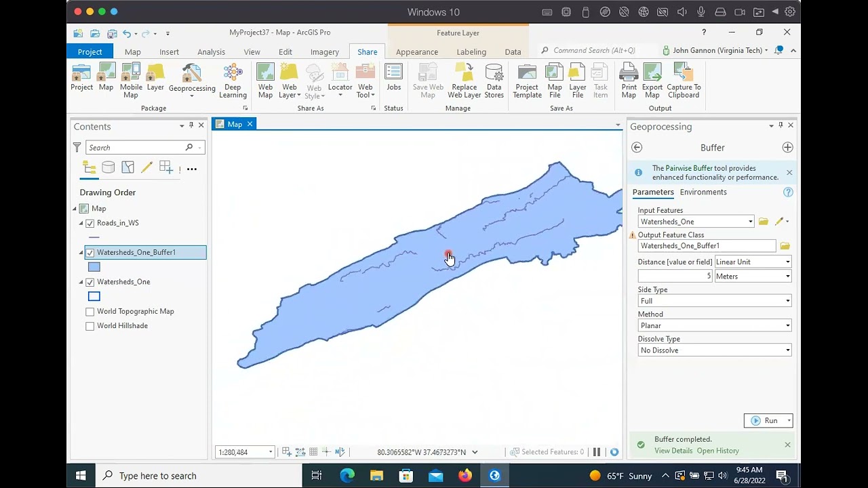Select List By Snapping icon
The height and width of the screenshot is (488, 868).
pyautogui.click(x=166, y=168)
